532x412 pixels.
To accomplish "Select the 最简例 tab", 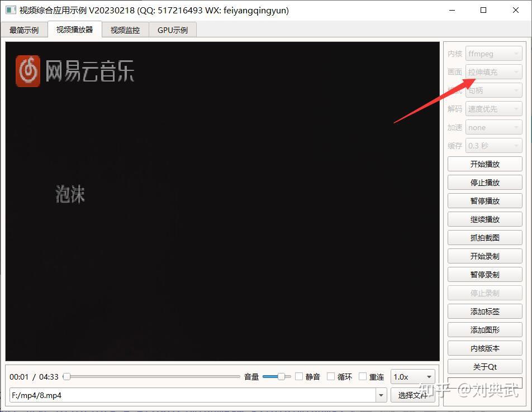I will [25, 30].
